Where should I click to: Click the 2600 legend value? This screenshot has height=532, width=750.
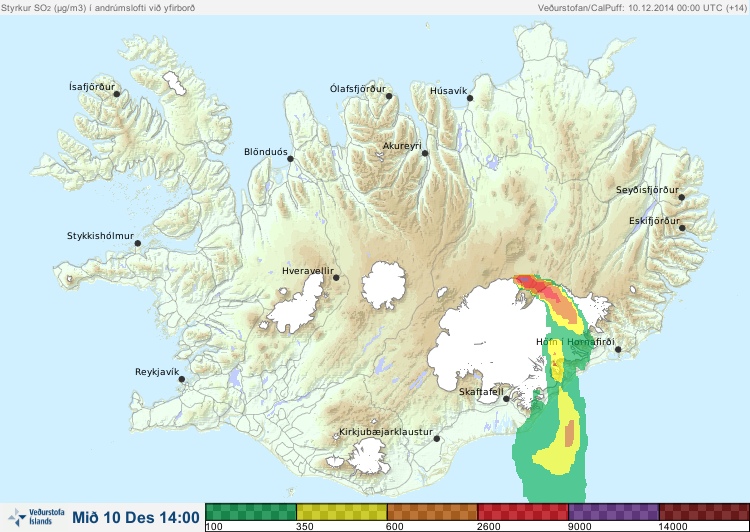coord(489,527)
